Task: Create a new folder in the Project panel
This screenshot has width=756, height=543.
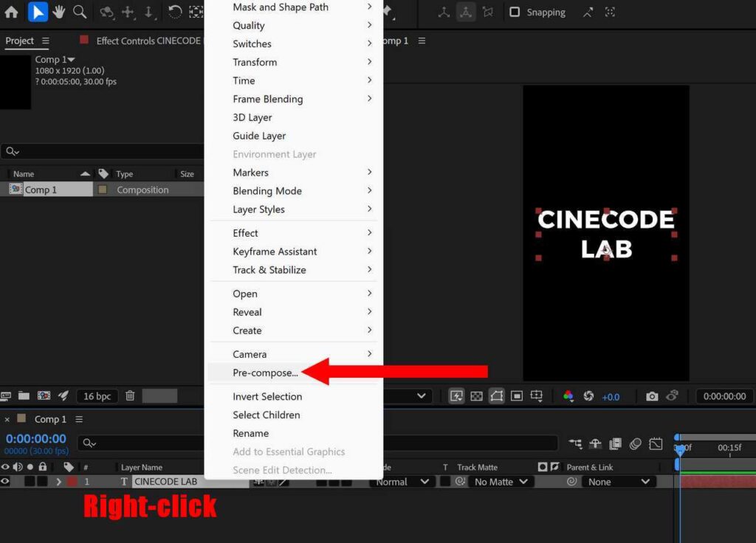Action: [24, 396]
